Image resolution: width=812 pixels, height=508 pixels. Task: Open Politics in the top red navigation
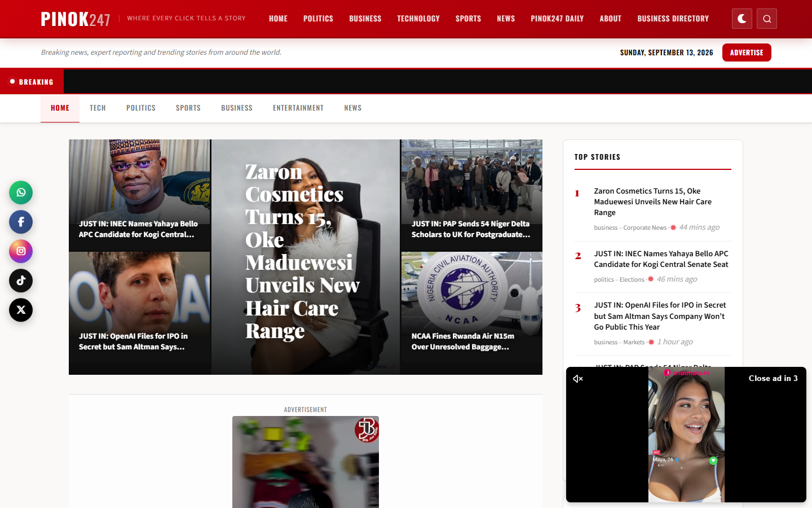click(x=318, y=19)
